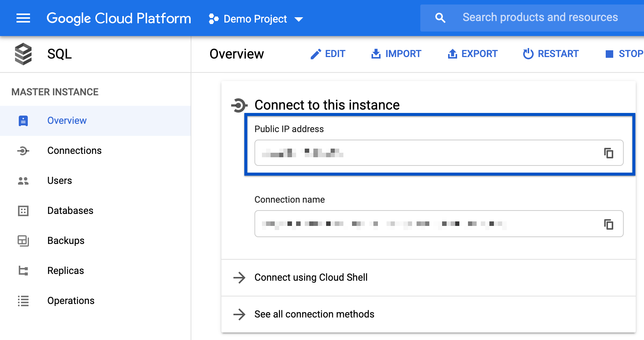Viewport: 644px width, 340px height.
Task: Click the Connection name label
Action: [x=290, y=200]
